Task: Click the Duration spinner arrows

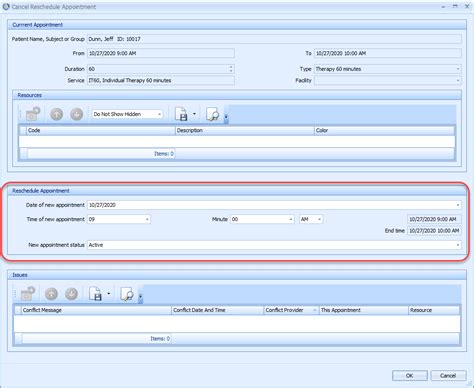Action: [231, 69]
